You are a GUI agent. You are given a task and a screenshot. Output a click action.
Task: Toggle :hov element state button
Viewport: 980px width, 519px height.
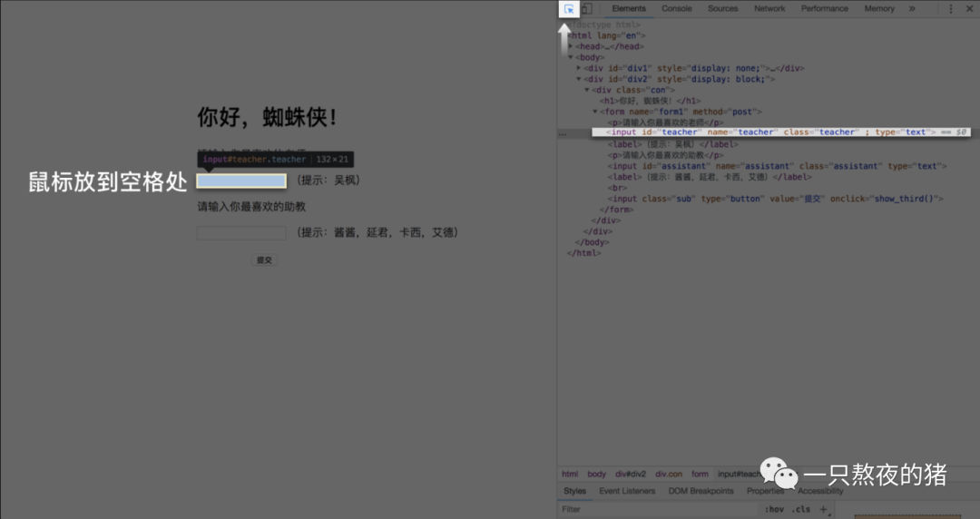point(774,509)
